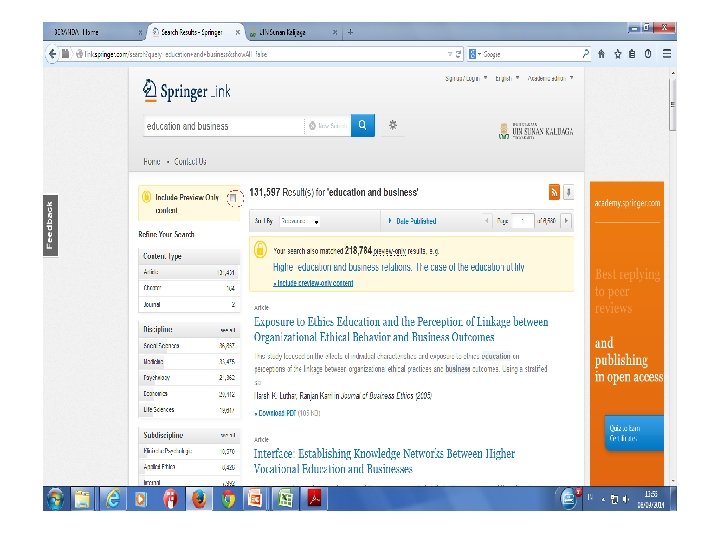Expand the Date Published filter
Image resolution: width=720 pixels, height=540 pixels.
pyautogui.click(x=412, y=221)
